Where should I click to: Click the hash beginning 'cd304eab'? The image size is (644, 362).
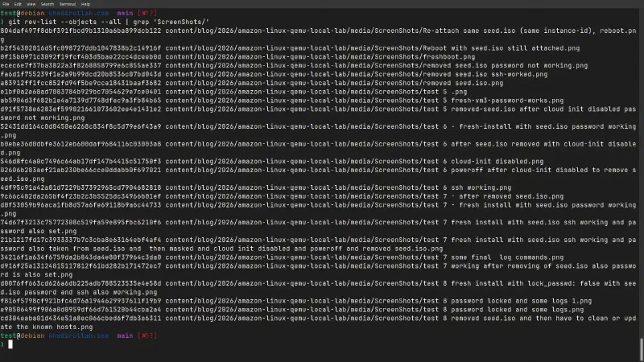coord(81,318)
